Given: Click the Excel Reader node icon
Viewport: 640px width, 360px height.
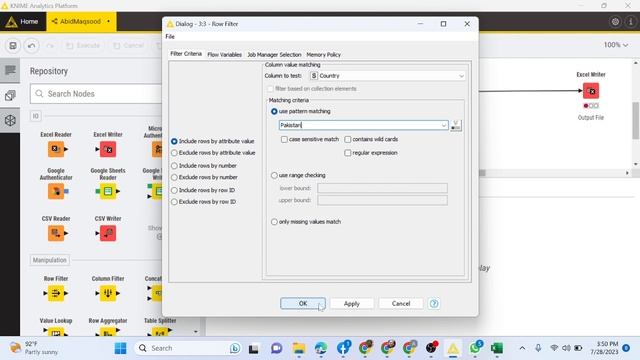Looking at the screenshot, I should click(x=56, y=149).
